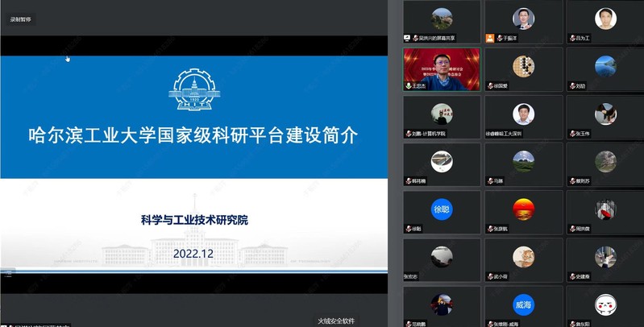
Task: Select the white cartoon face avatar of 鲁东阳
Action: tap(605, 303)
